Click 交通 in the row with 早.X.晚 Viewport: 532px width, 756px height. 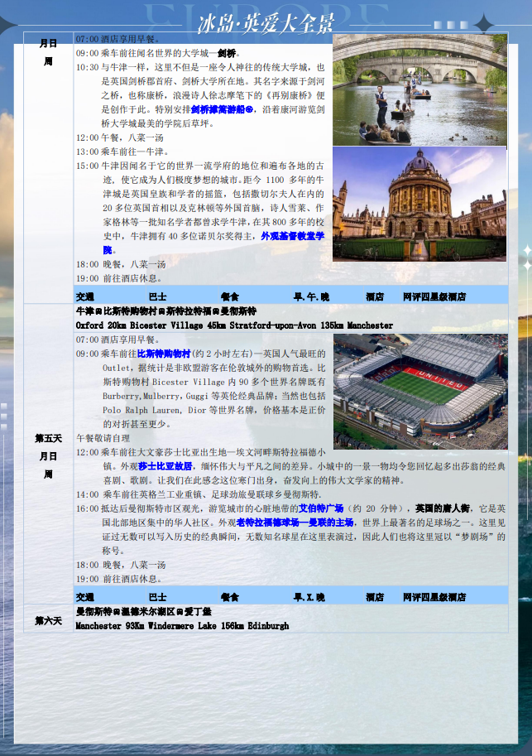point(85,597)
